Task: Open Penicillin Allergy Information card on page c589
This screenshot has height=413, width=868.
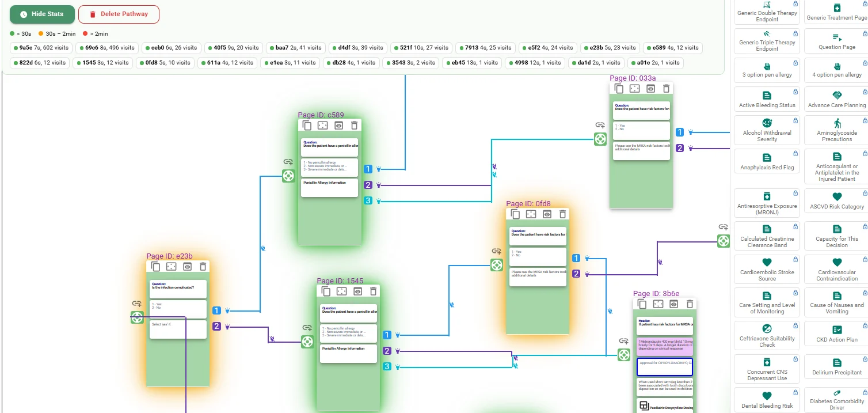Action: pyautogui.click(x=329, y=188)
